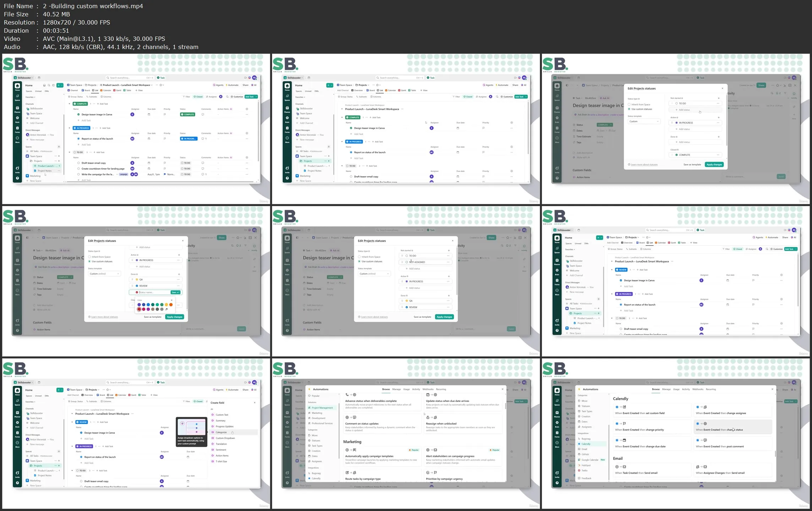This screenshot has height=511, width=812.
Task: Open Activity tab in Calendly automations window
Action: pos(686,390)
